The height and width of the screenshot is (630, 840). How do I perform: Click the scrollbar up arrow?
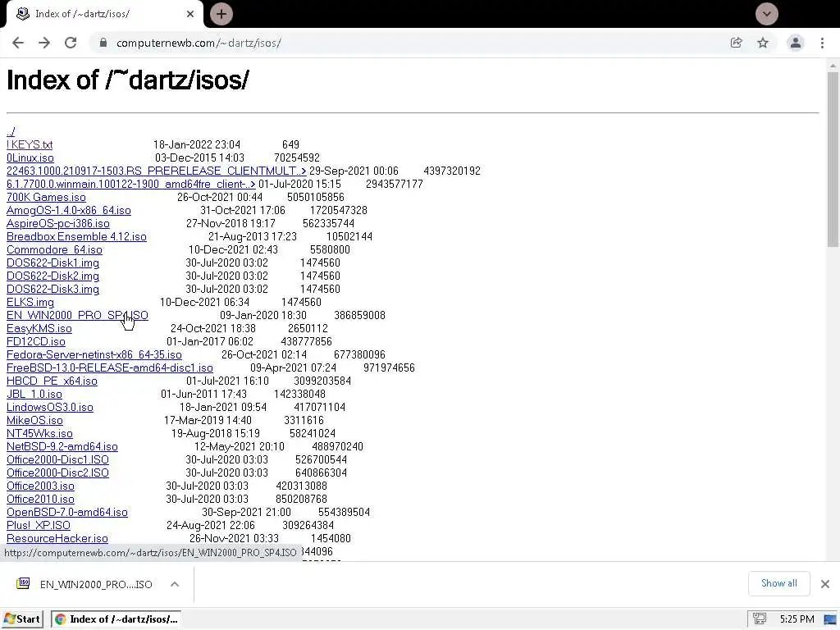click(x=833, y=66)
